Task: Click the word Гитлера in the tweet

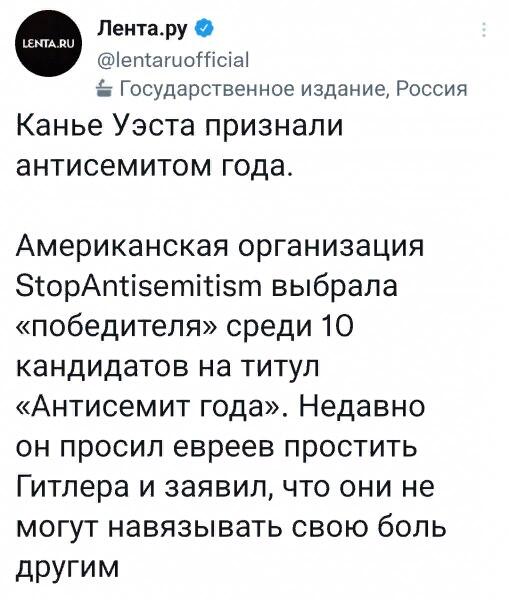Action: click(73, 488)
